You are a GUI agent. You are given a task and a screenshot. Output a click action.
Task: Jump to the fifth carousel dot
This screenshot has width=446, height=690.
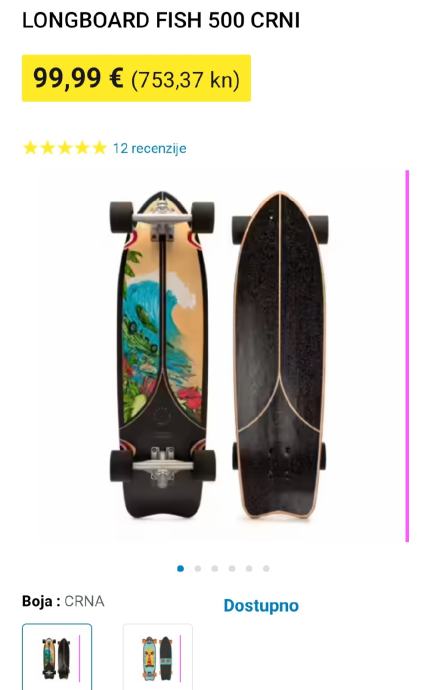tap(249, 569)
